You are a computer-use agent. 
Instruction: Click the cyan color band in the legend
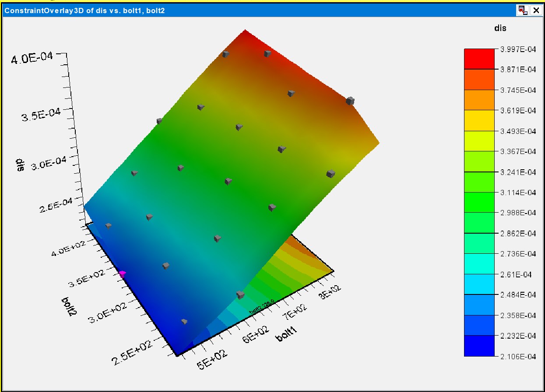click(479, 264)
